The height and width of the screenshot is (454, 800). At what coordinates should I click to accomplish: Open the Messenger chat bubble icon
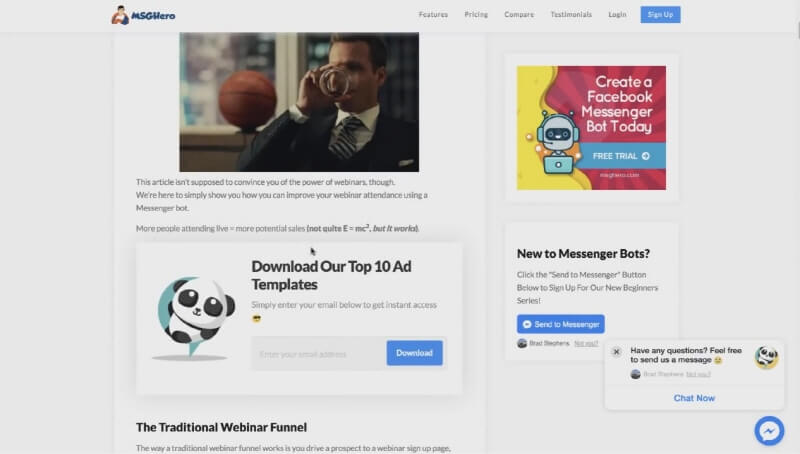click(x=769, y=431)
